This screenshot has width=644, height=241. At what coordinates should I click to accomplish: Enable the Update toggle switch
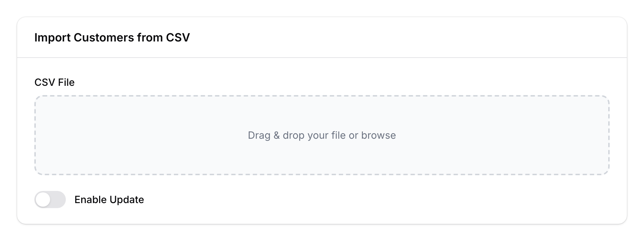pos(50,200)
